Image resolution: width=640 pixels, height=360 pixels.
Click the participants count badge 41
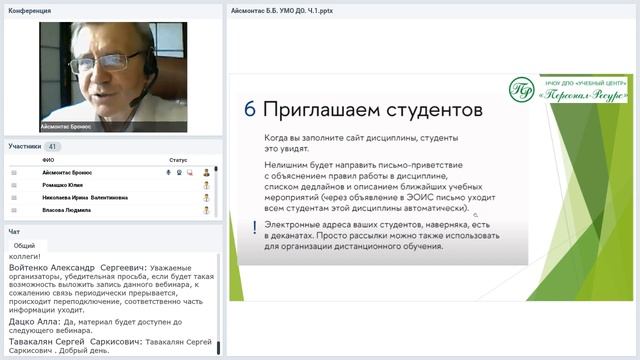[52, 147]
